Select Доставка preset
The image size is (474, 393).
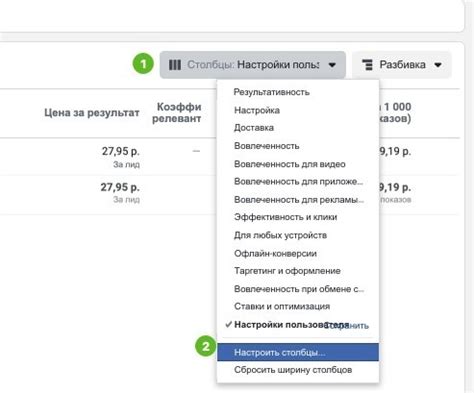[298, 128]
